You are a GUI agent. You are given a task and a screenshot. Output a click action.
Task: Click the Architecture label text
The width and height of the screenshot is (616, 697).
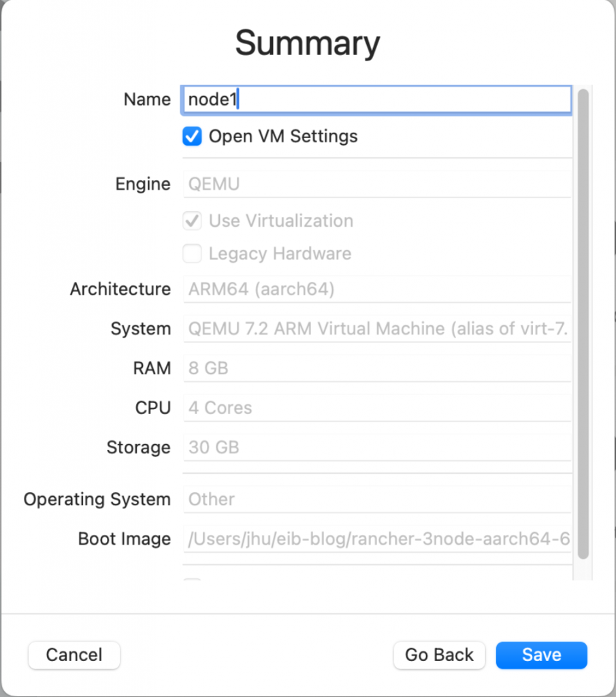click(x=120, y=289)
